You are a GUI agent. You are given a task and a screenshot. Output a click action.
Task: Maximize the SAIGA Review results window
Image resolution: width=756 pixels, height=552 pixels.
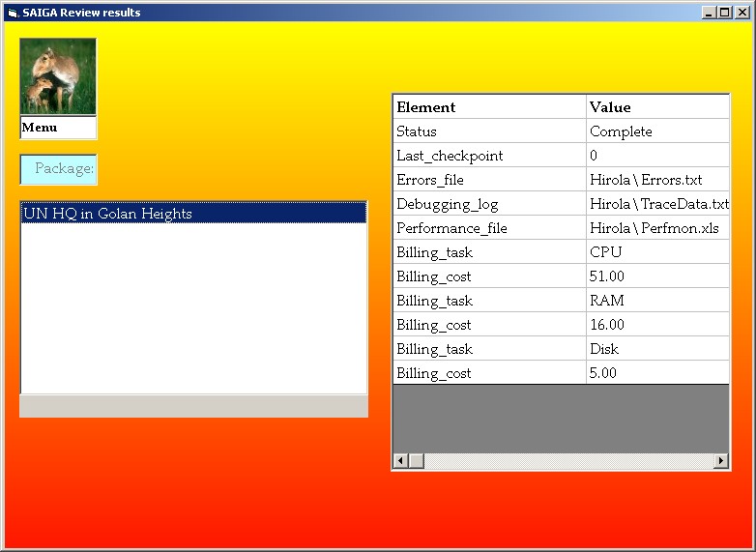pyautogui.click(x=725, y=13)
